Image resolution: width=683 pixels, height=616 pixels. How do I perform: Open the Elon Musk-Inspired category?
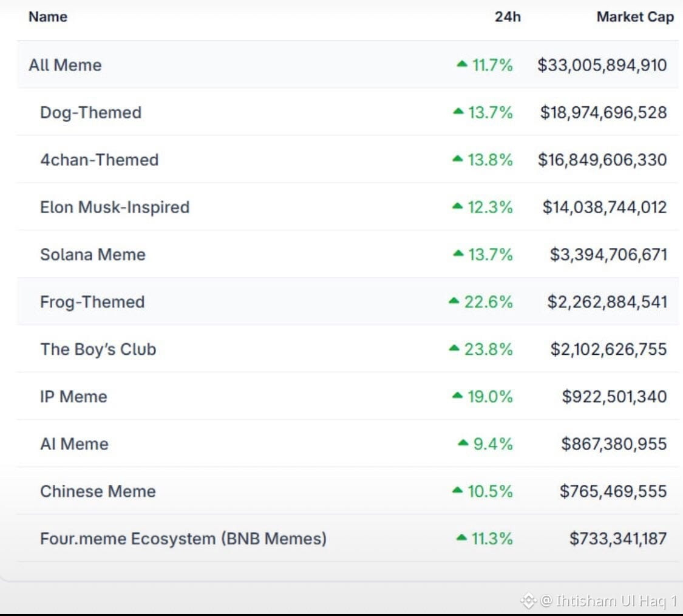[x=115, y=208]
